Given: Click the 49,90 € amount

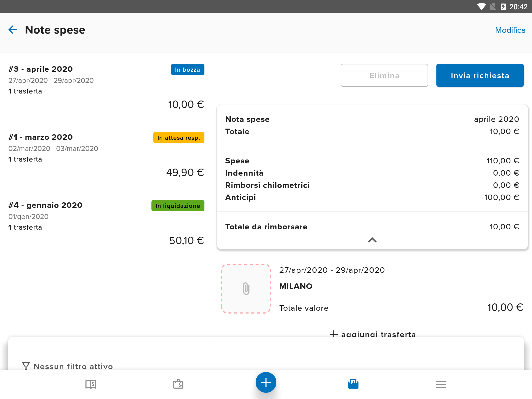Looking at the screenshot, I should [x=185, y=172].
